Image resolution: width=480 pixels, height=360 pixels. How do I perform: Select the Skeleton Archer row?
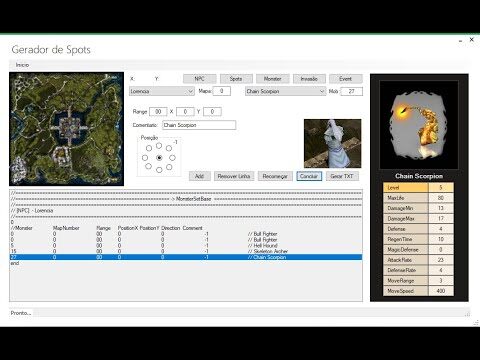click(x=186, y=251)
